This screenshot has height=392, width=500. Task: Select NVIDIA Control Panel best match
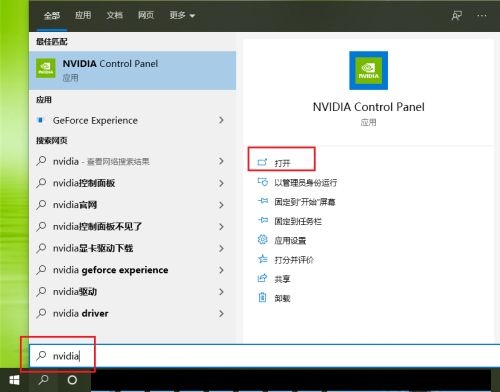(x=133, y=70)
